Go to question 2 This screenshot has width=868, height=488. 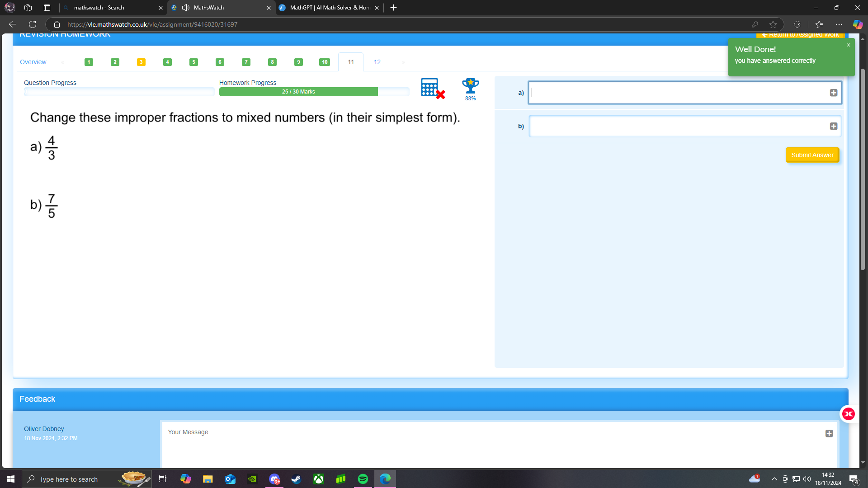click(115, 62)
